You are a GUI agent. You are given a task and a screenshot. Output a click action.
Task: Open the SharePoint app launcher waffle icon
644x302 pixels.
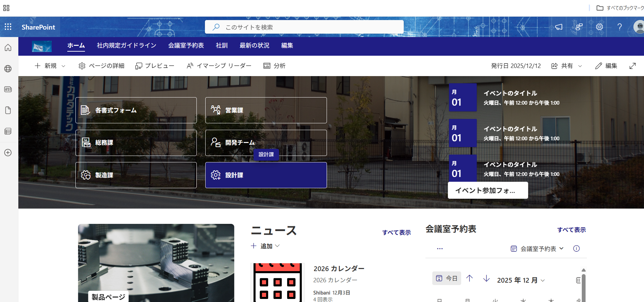pyautogui.click(x=8, y=27)
